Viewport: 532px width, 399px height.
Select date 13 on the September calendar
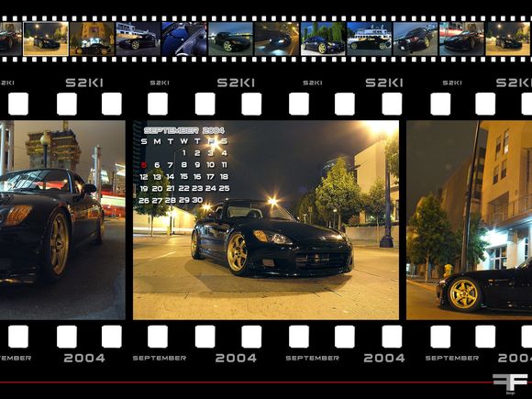[157, 177]
